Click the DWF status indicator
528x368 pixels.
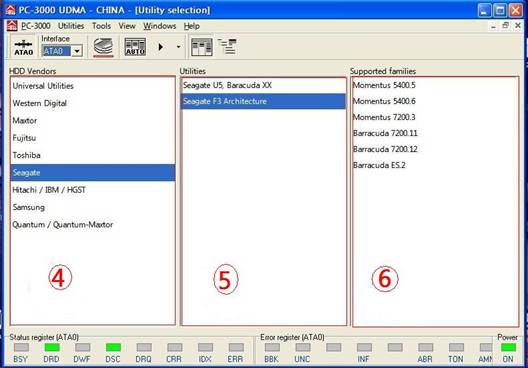82,347
